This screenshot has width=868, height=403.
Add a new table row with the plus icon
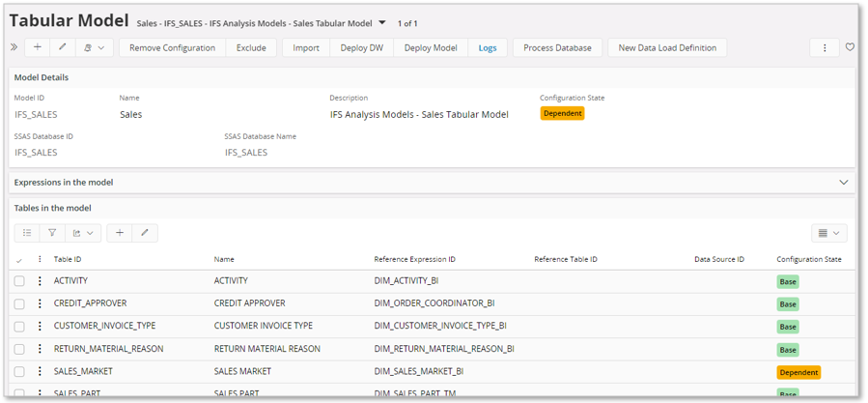(119, 233)
